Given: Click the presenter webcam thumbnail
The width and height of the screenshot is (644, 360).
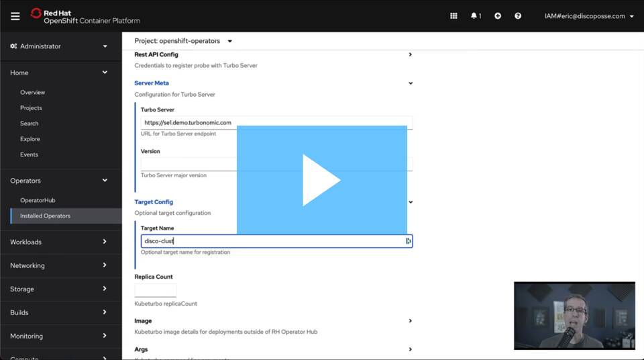Looking at the screenshot, I should pos(574,316).
